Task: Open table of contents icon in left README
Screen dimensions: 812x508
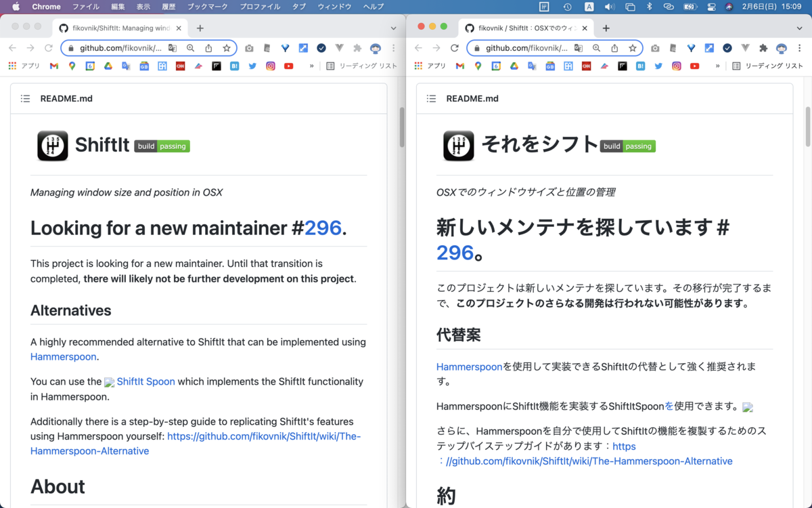Action: pos(25,98)
